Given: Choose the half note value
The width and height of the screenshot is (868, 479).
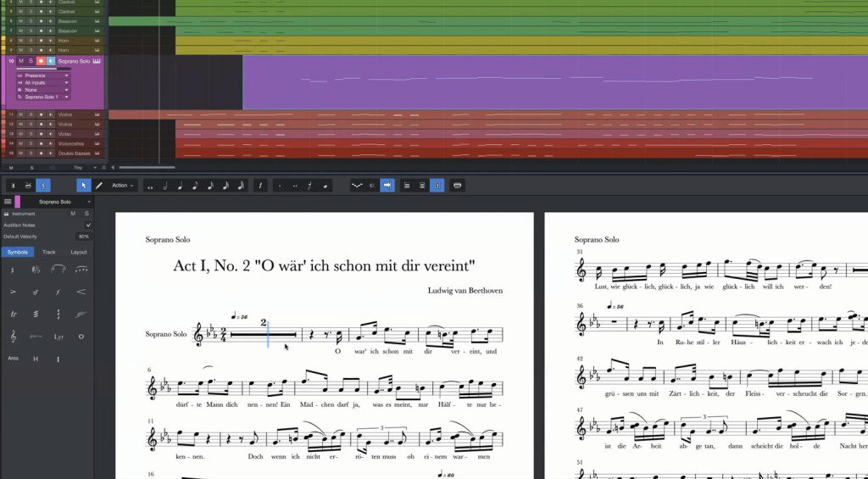Looking at the screenshot, I should (165, 186).
